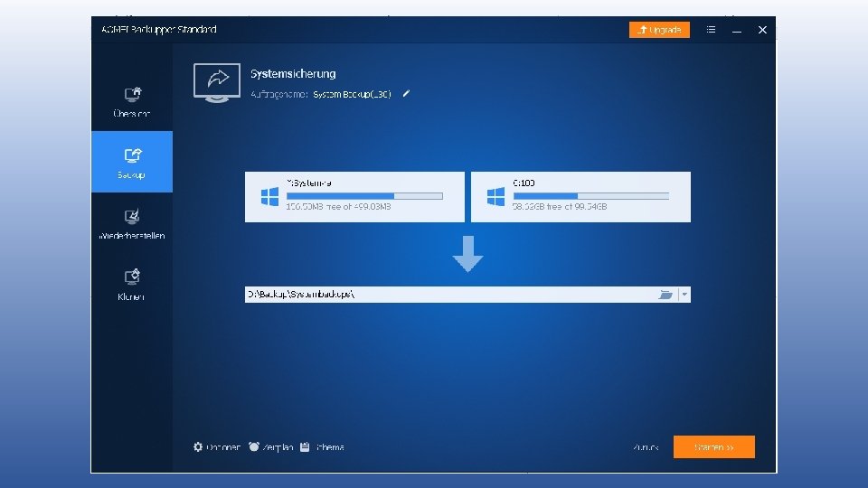Click the Windows logo on C: card

tap(495, 196)
